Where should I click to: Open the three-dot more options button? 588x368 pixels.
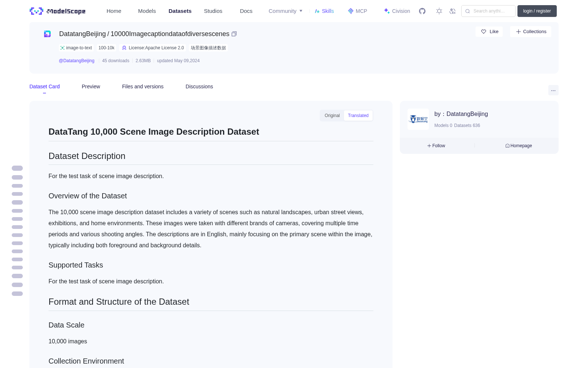tap(553, 90)
